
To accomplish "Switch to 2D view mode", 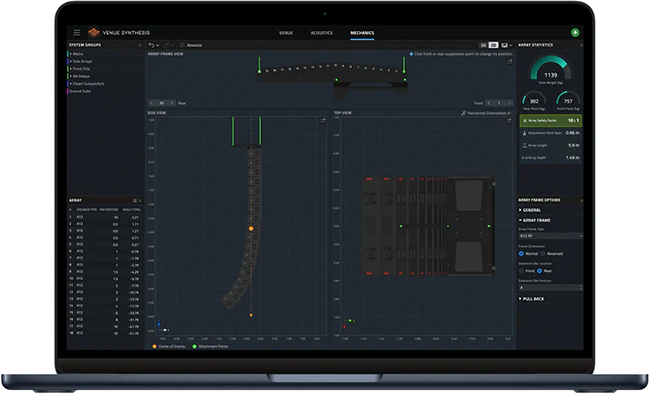I will coord(493,45).
